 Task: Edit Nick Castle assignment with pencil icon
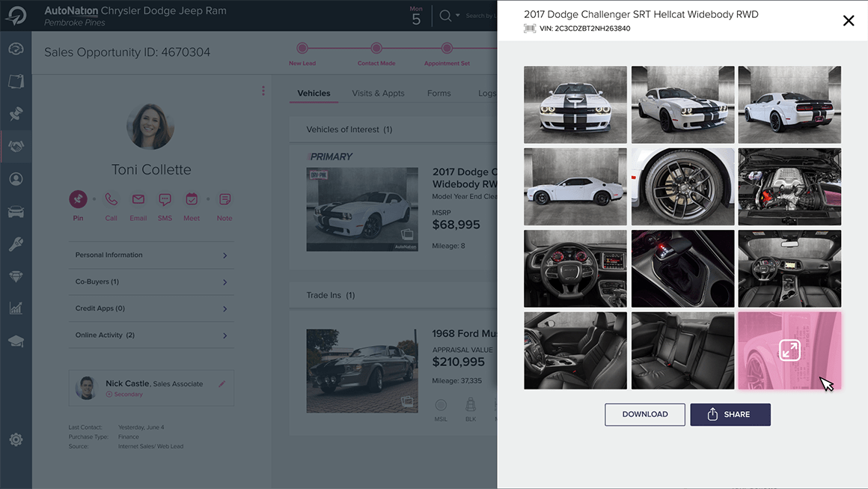[x=222, y=383]
